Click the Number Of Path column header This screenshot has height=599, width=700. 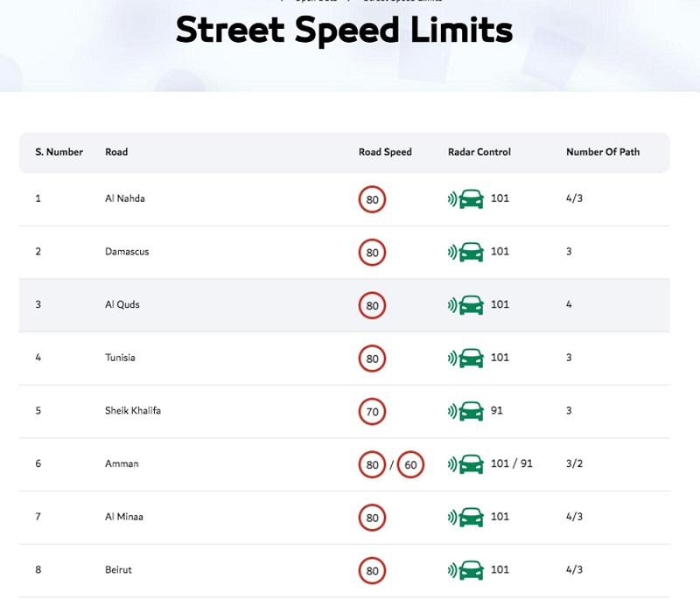(603, 152)
